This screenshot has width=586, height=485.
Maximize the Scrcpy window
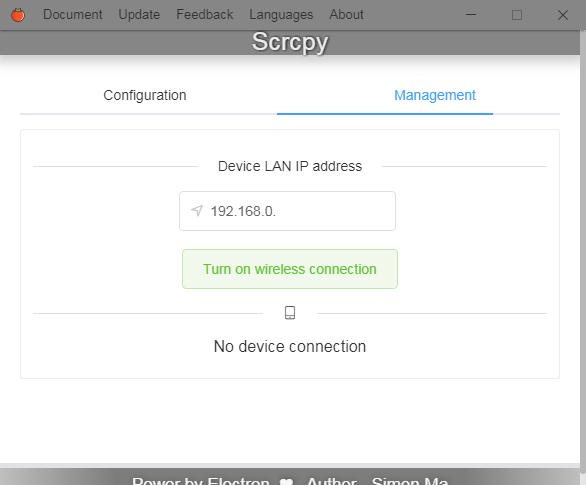tap(517, 15)
